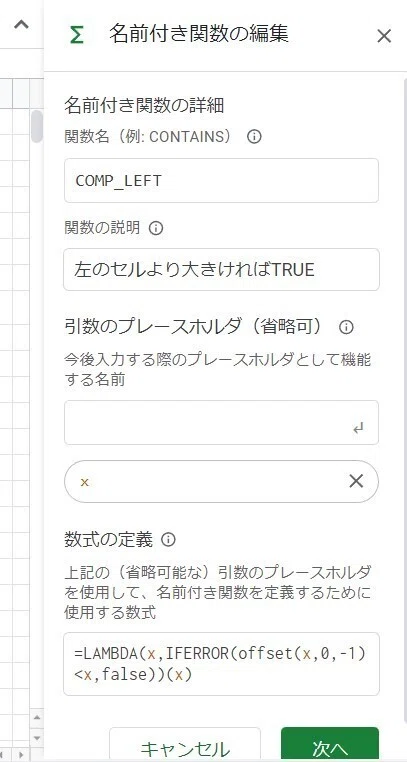Collapse the toolbar with the up chevron

point(21,24)
